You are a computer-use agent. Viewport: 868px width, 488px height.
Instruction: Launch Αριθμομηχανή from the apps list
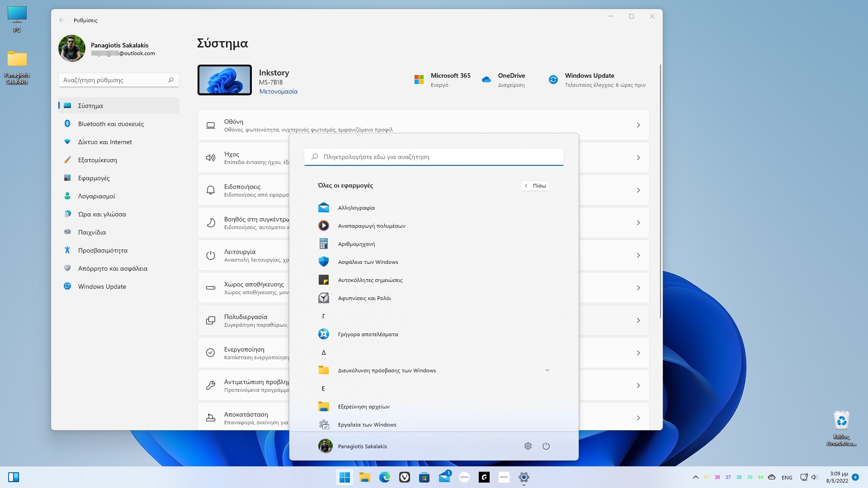tap(357, 244)
